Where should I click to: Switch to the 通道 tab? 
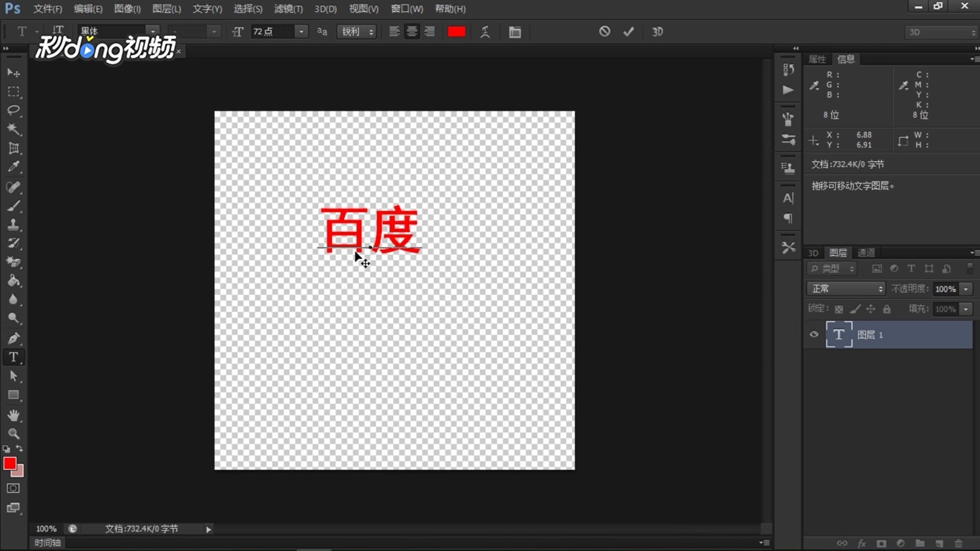[866, 252]
